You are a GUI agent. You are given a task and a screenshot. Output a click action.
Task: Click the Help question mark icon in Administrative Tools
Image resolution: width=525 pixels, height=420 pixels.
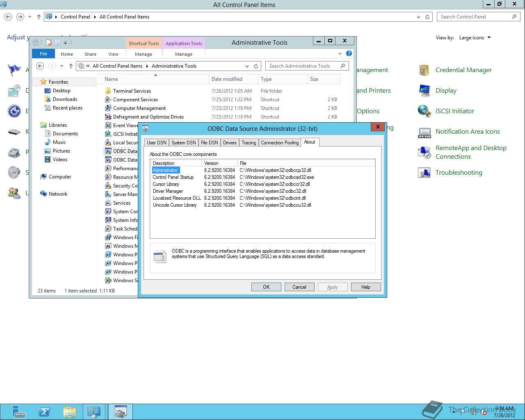[x=349, y=53]
